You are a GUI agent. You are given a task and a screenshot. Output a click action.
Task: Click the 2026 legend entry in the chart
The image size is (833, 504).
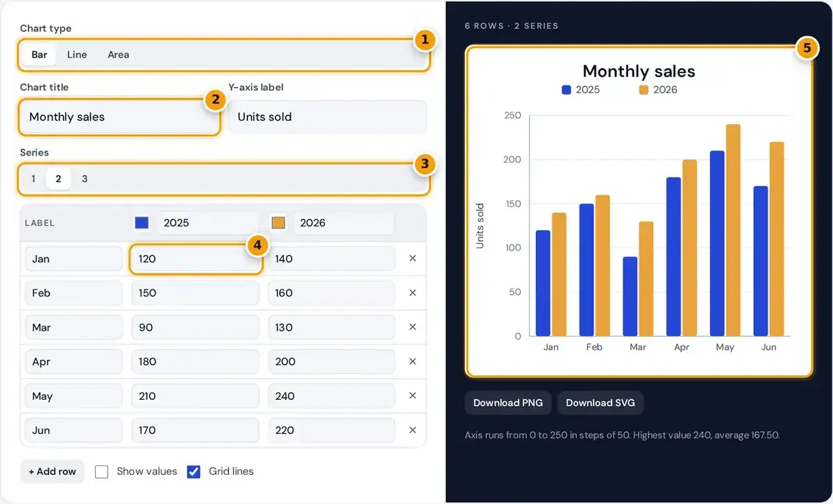[658, 90]
